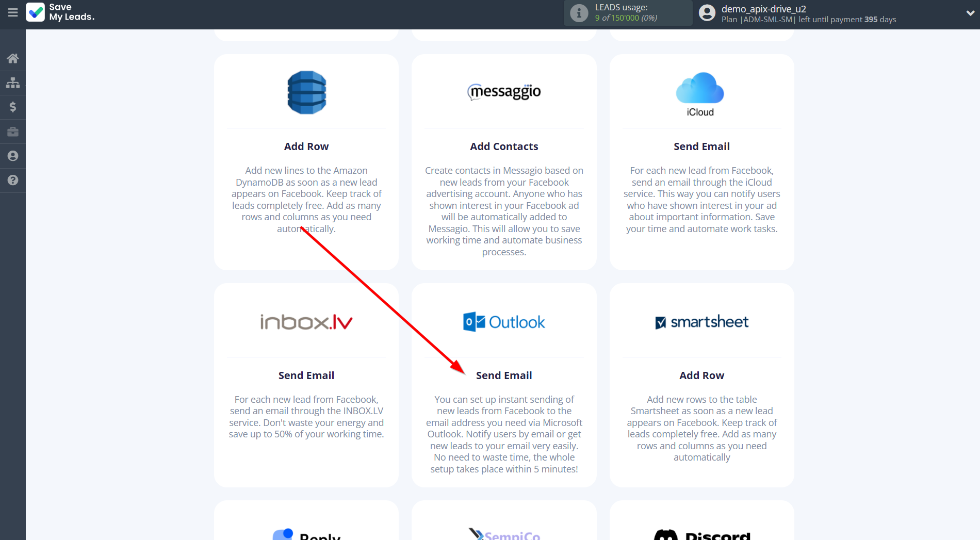This screenshot has height=540, width=980.
Task: Click the Messaggio logo
Action: pos(504,92)
